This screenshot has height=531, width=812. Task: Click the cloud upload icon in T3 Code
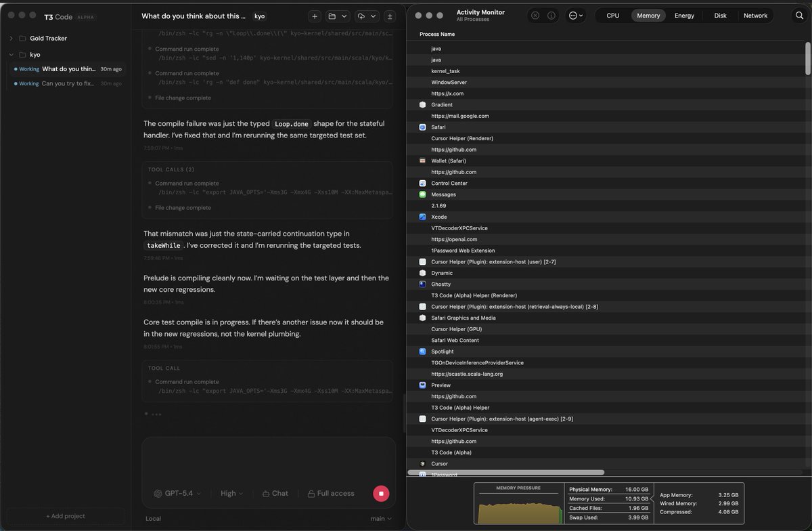361,16
